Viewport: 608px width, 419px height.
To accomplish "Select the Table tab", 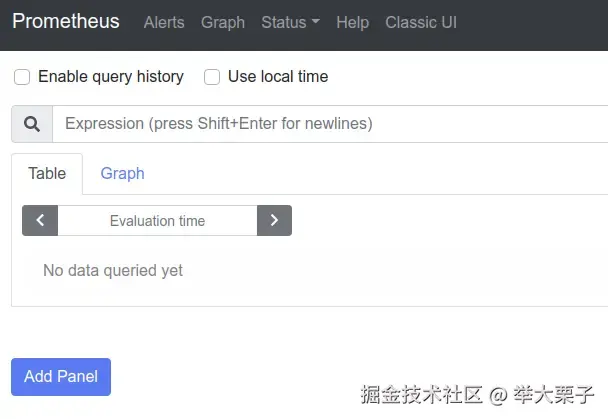I will point(47,174).
